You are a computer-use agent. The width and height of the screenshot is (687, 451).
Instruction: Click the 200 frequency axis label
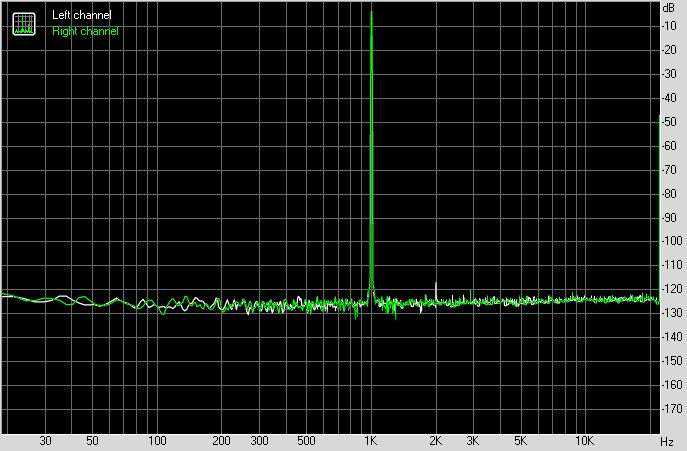[221, 440]
